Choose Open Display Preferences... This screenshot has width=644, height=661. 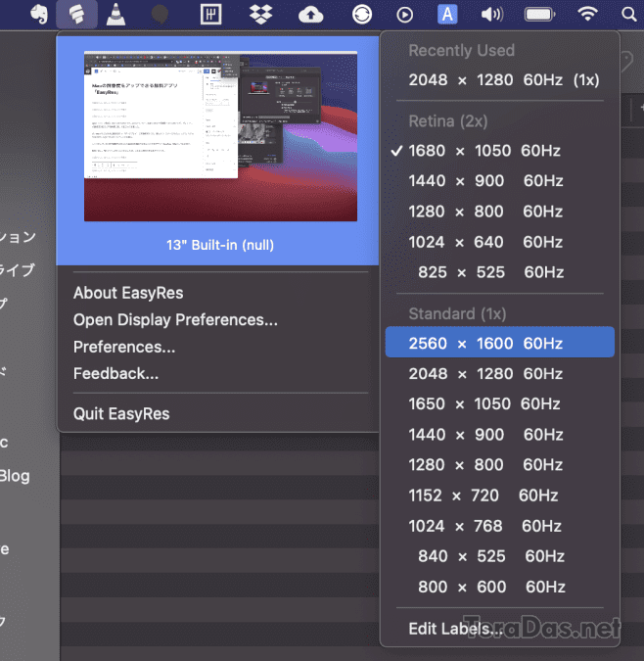point(175,320)
